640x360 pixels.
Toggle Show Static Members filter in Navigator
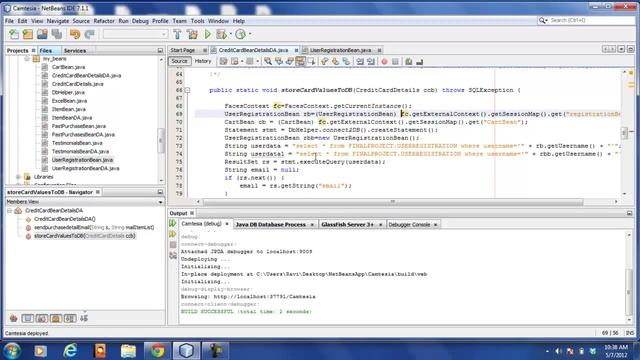coord(42,318)
